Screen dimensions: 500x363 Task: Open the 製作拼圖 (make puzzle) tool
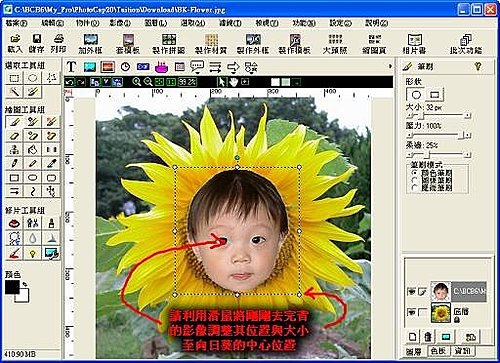tap(169, 44)
